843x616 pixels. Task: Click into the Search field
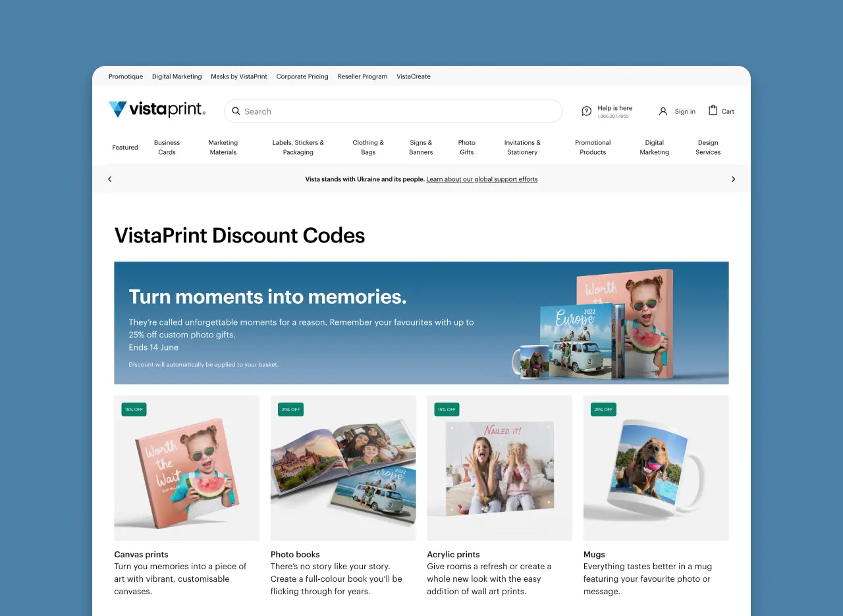(393, 111)
